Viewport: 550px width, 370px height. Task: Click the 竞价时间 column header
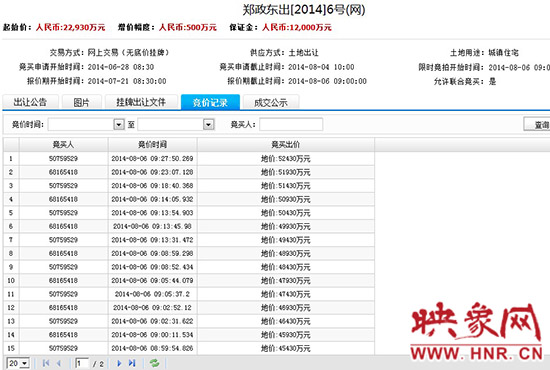[152, 144]
